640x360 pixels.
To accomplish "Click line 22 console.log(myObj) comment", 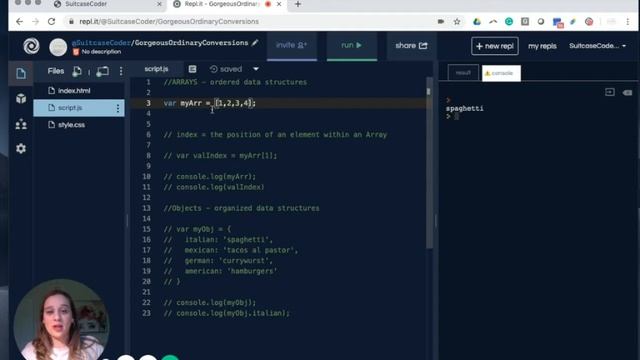I will coord(210,303).
